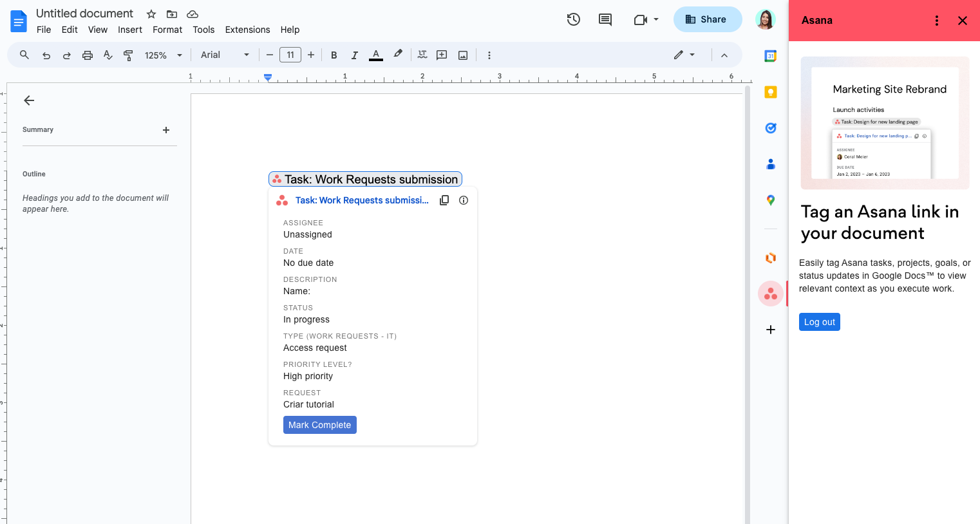The width and height of the screenshot is (980, 524).
Task: Open the Format menu
Action: tap(167, 30)
